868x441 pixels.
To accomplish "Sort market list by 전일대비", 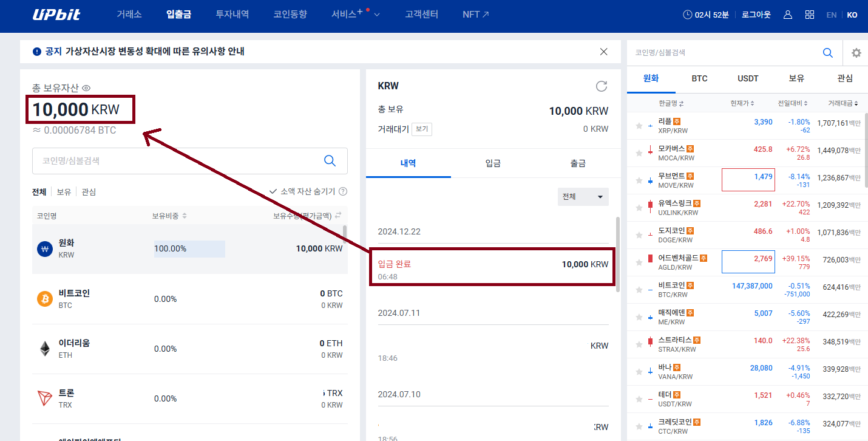I will (x=794, y=103).
